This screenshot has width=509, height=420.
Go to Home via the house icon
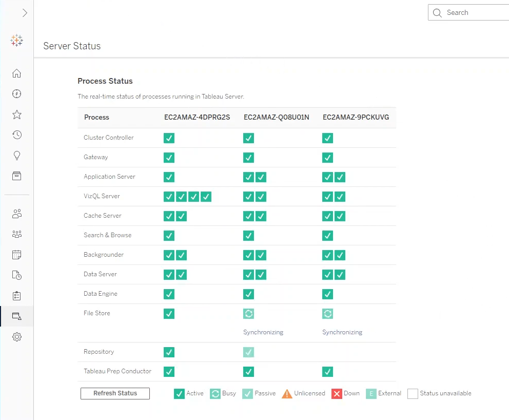[16, 73]
